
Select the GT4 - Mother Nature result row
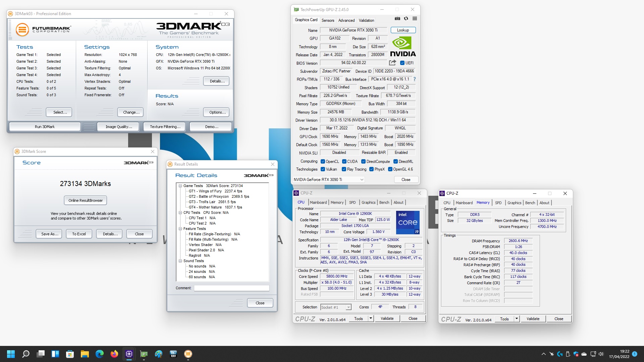click(x=215, y=207)
